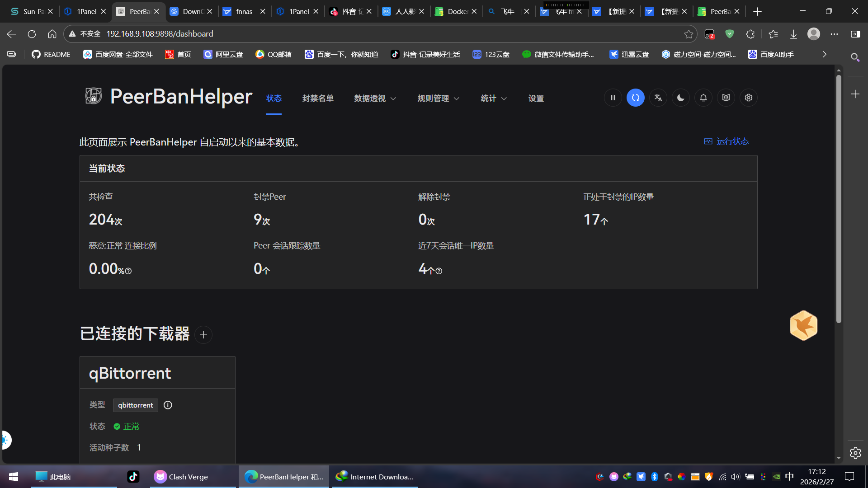Switch to the 封禁名单 tab

pyautogui.click(x=318, y=98)
